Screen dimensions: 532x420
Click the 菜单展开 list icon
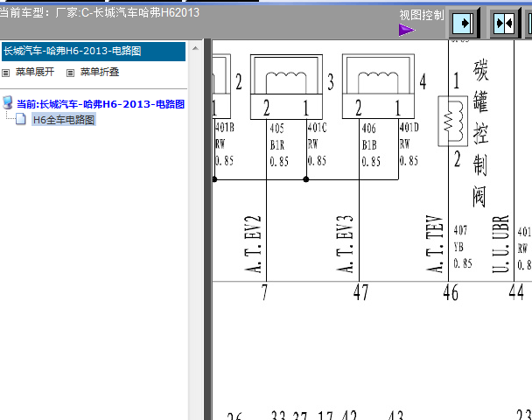point(6,73)
